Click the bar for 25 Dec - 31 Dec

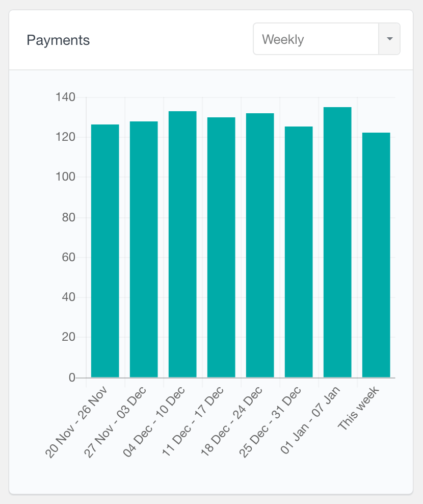[299, 252]
